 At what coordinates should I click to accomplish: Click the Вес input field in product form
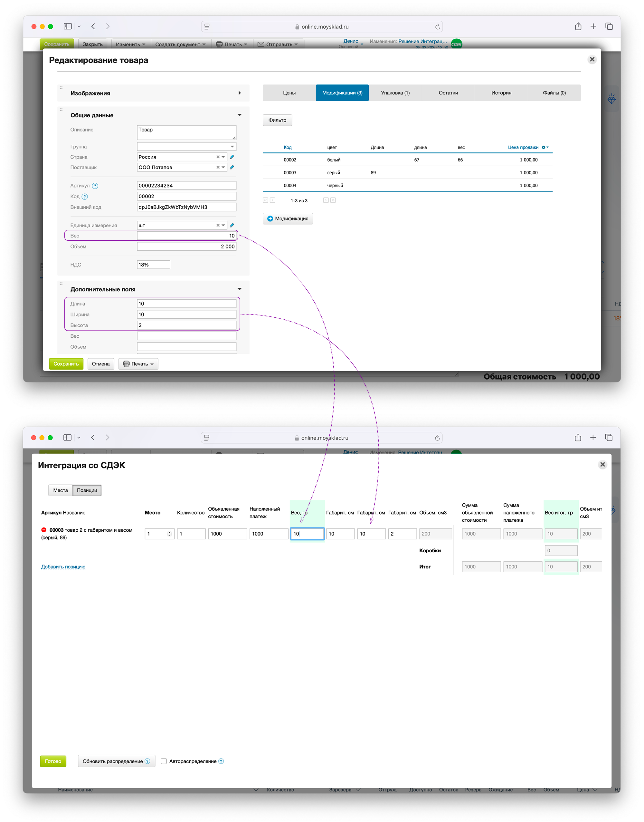186,236
